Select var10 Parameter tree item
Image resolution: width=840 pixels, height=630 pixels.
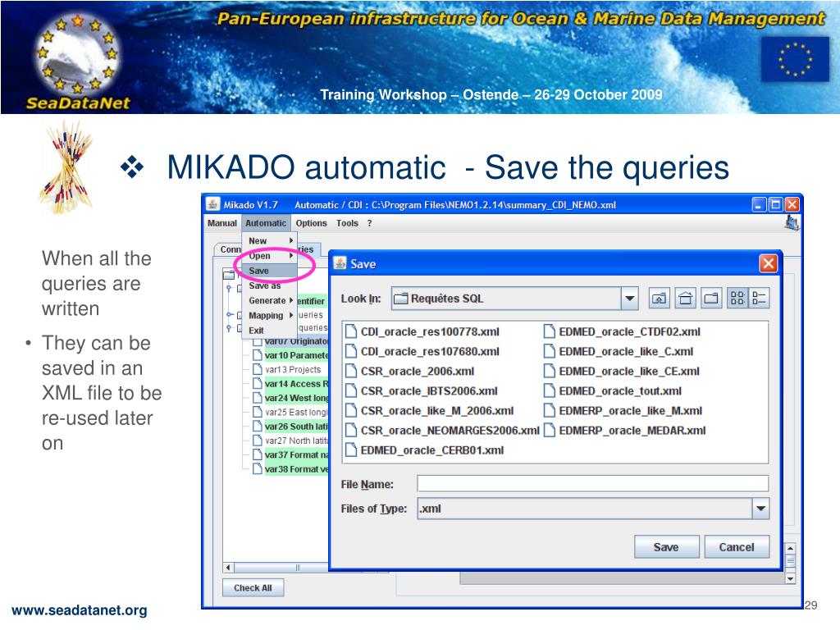point(291,355)
